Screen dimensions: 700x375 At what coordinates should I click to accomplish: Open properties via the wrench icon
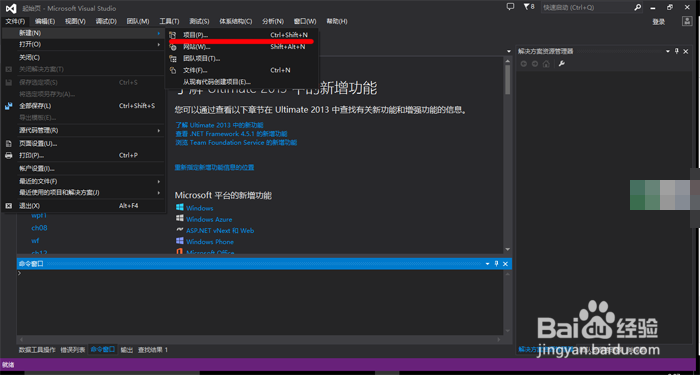[x=562, y=64]
